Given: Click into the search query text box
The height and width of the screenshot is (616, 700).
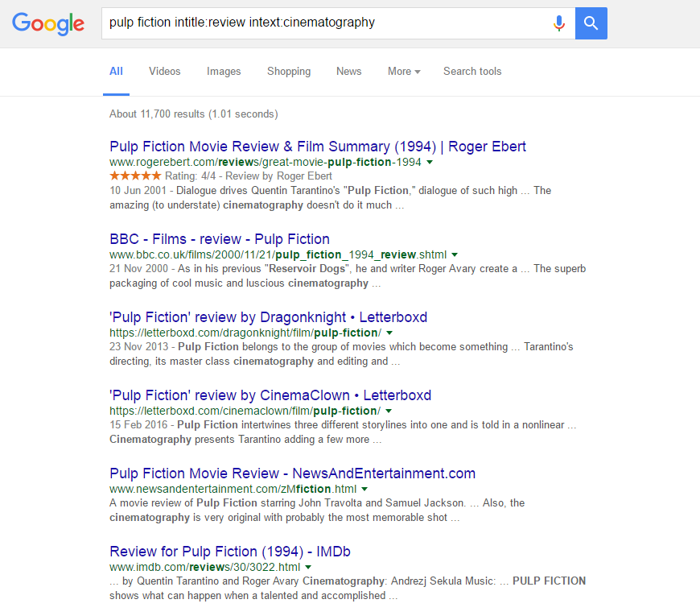Looking at the screenshot, I should pos(326,23).
